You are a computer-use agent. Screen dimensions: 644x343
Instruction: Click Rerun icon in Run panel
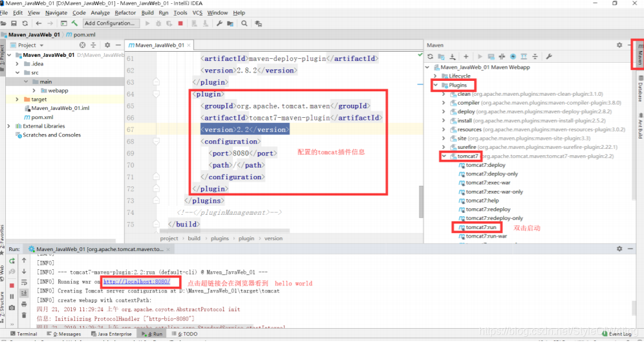12,261
